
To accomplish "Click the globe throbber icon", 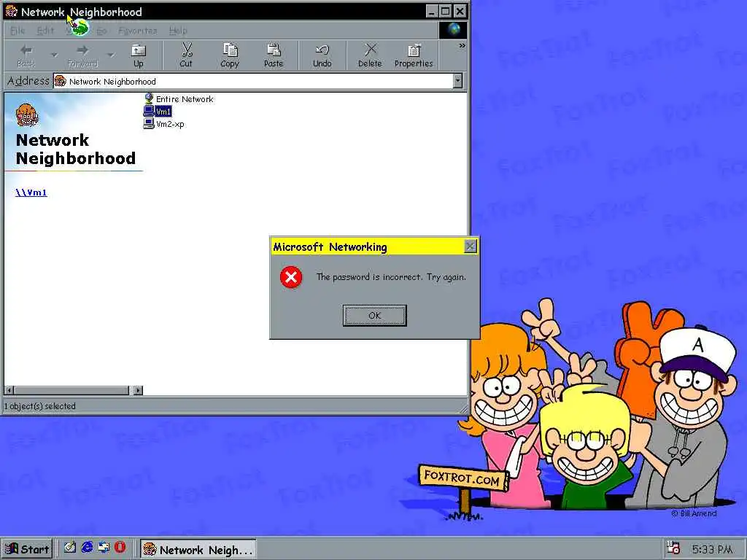I will pyautogui.click(x=454, y=30).
